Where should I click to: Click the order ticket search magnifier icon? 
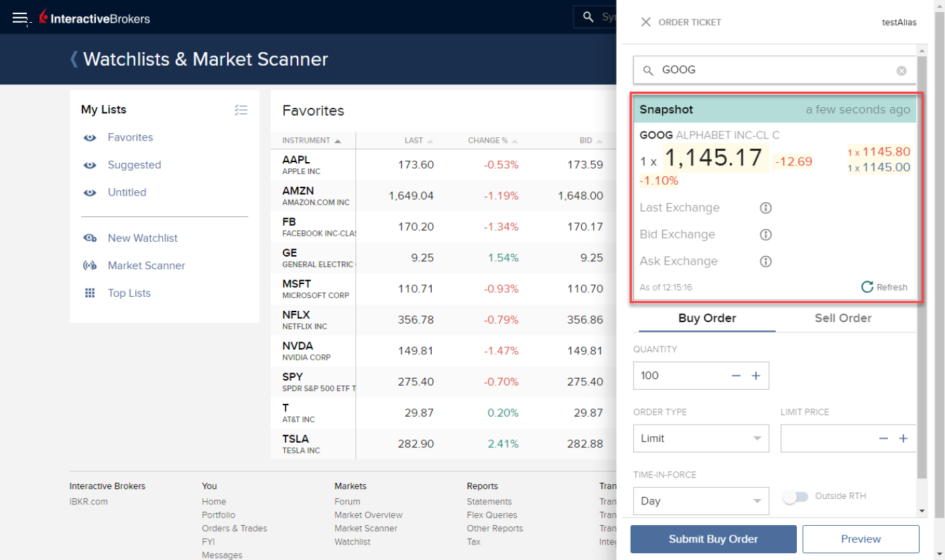tap(648, 70)
